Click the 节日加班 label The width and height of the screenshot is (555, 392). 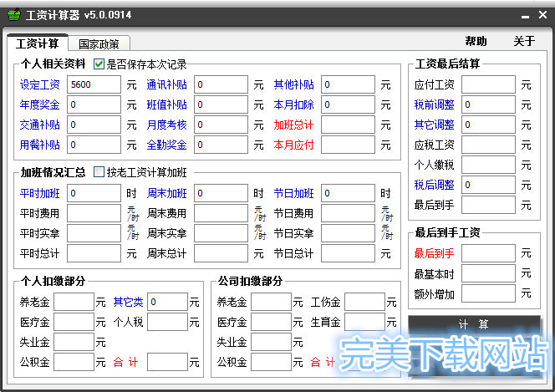pyautogui.click(x=293, y=193)
